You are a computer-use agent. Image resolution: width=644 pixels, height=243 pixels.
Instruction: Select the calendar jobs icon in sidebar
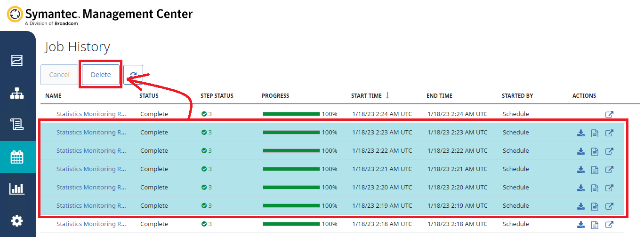click(17, 157)
